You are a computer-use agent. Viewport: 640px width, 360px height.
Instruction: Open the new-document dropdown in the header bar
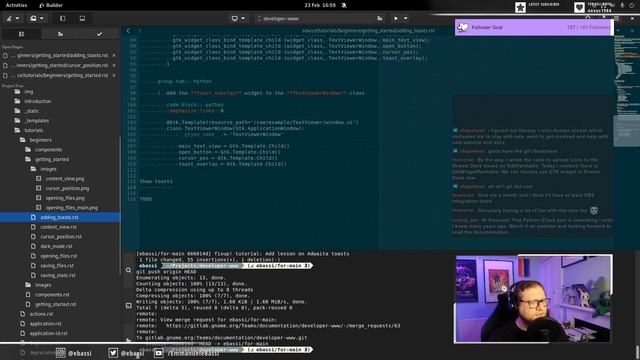coord(37,18)
